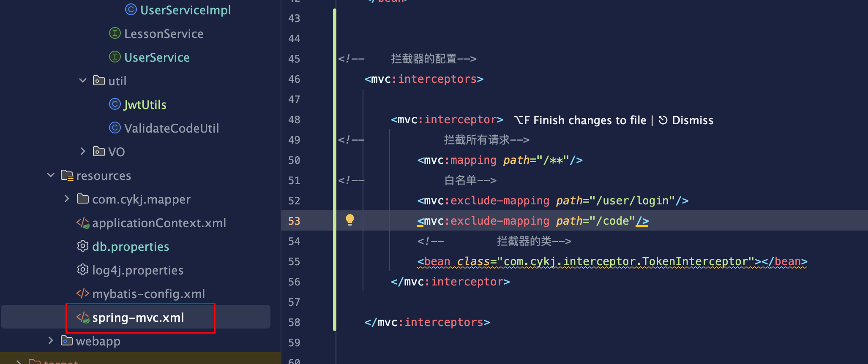Screen dimensions: 868x364
Task: Open UserService interface file
Action: pyautogui.click(x=157, y=57)
